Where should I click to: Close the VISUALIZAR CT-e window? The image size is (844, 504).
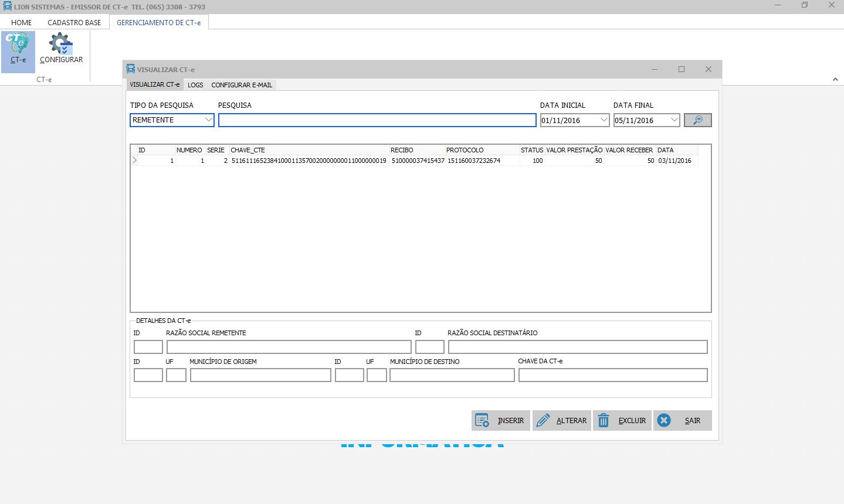(709, 69)
